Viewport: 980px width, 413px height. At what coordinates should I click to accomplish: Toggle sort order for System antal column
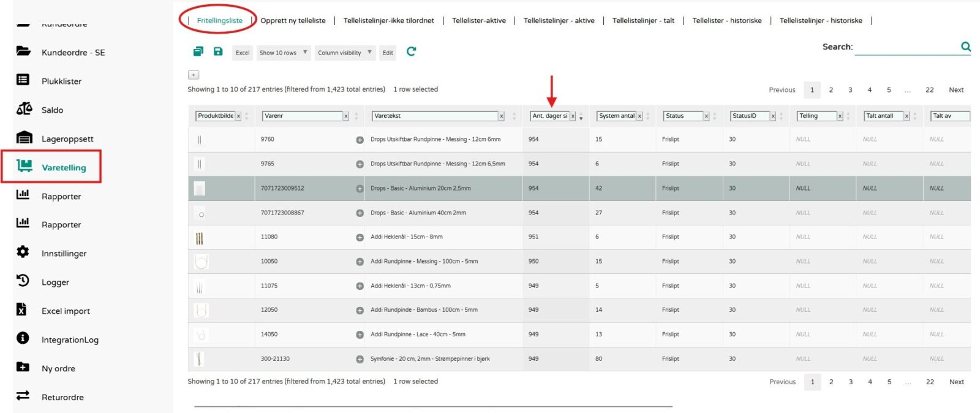(x=647, y=116)
